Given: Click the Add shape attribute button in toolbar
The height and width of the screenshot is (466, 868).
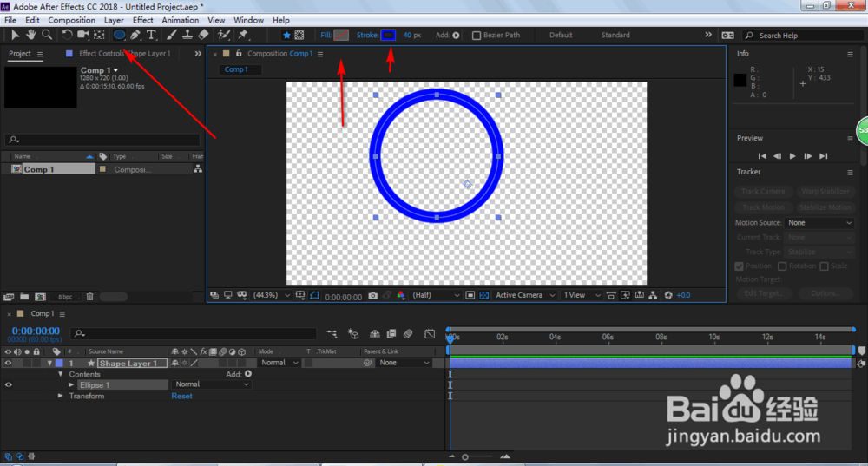Looking at the screenshot, I should pyautogui.click(x=457, y=35).
